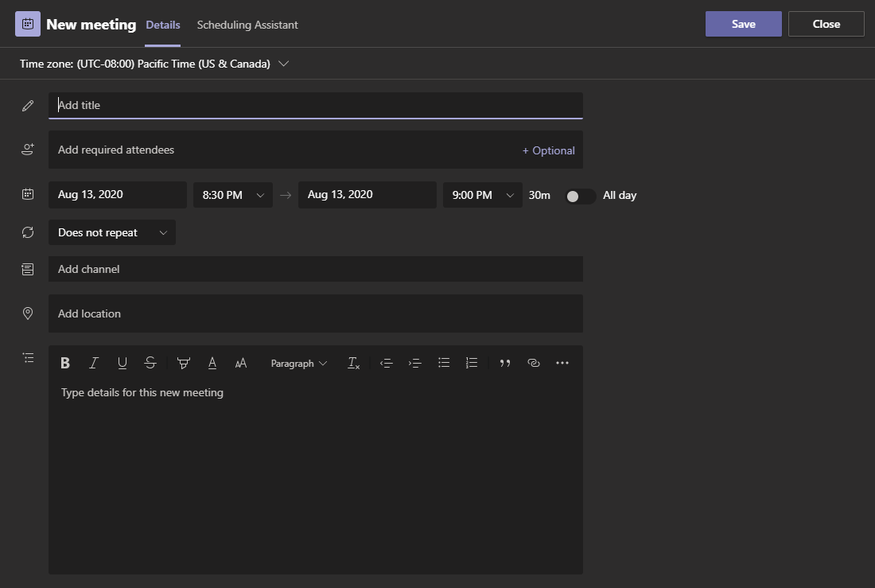The width and height of the screenshot is (875, 588).
Task: Expand the Paragraph style dropdown
Action: tap(298, 364)
